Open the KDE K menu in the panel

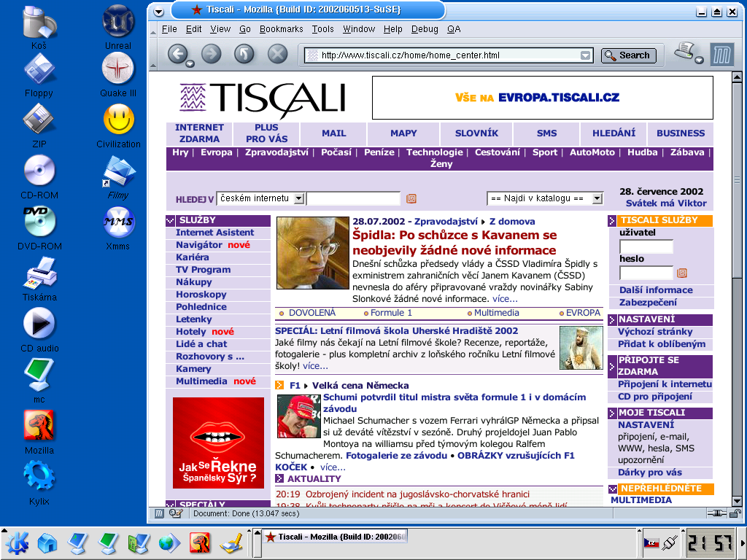pos(18,542)
